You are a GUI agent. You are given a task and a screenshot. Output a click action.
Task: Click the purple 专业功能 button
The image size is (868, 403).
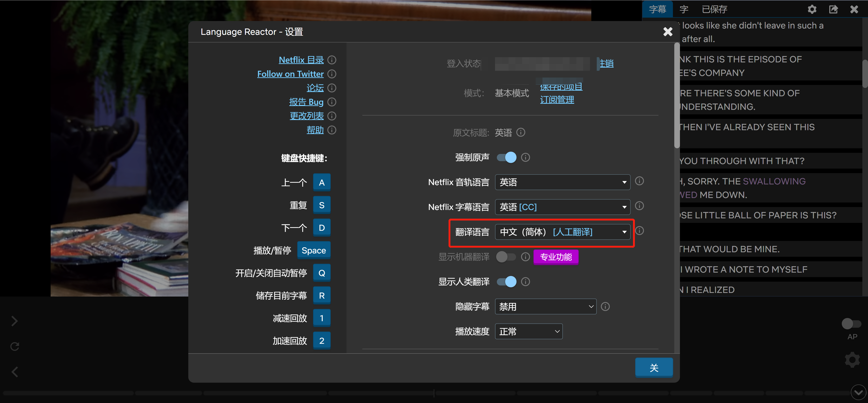pyautogui.click(x=556, y=257)
